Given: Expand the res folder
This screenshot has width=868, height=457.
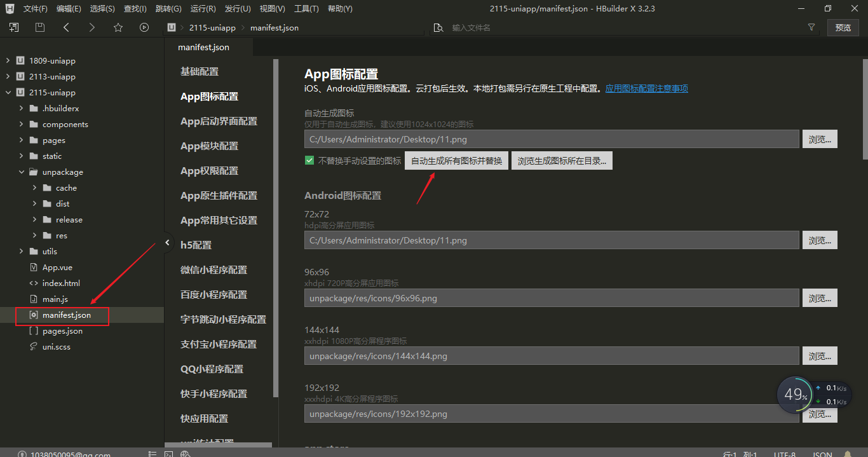Looking at the screenshot, I should [x=34, y=236].
